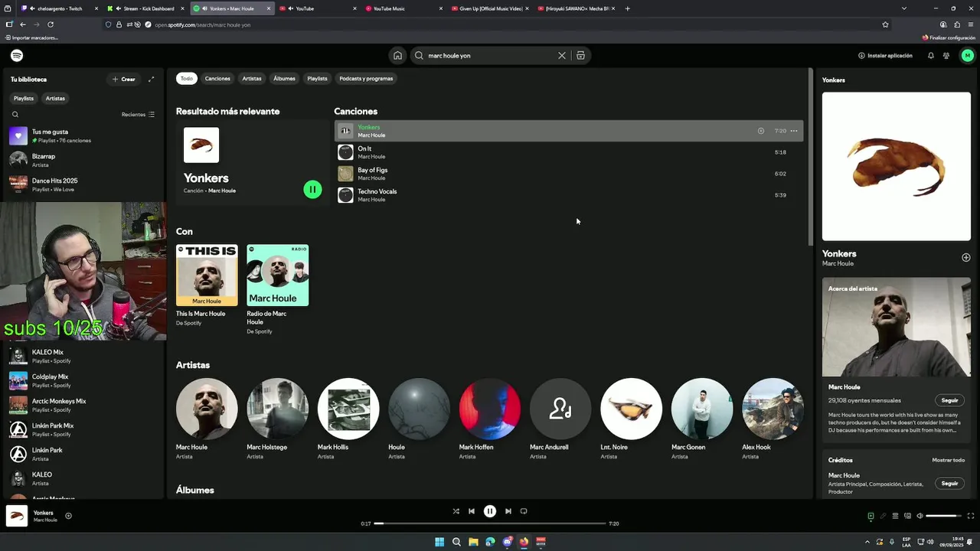Open the Browse icon next to the search box

point(580,55)
